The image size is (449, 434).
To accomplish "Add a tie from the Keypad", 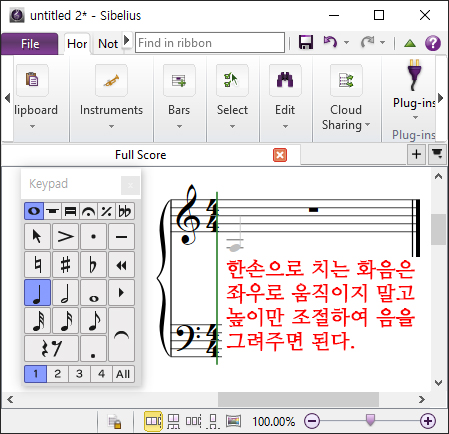I will click(x=121, y=335).
